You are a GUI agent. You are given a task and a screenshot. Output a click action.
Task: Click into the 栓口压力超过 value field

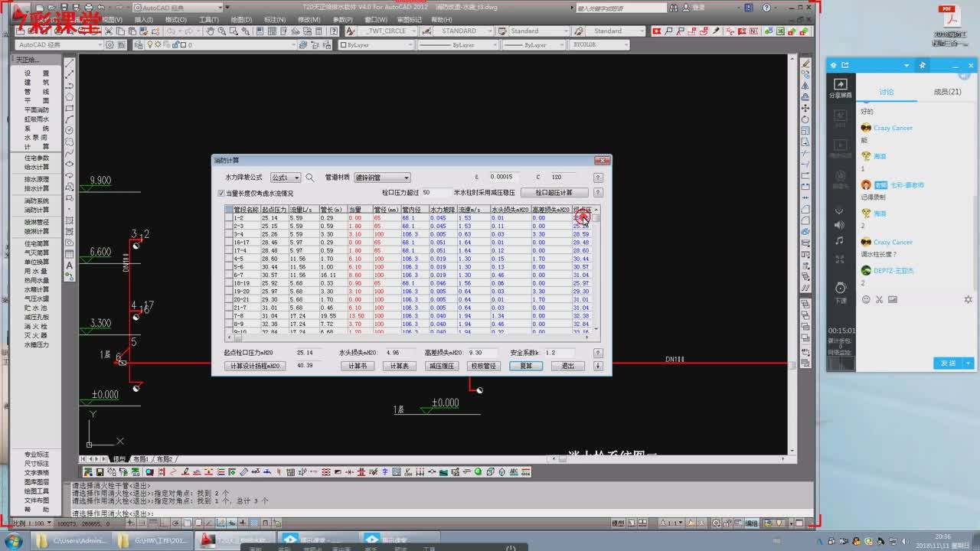(x=436, y=193)
